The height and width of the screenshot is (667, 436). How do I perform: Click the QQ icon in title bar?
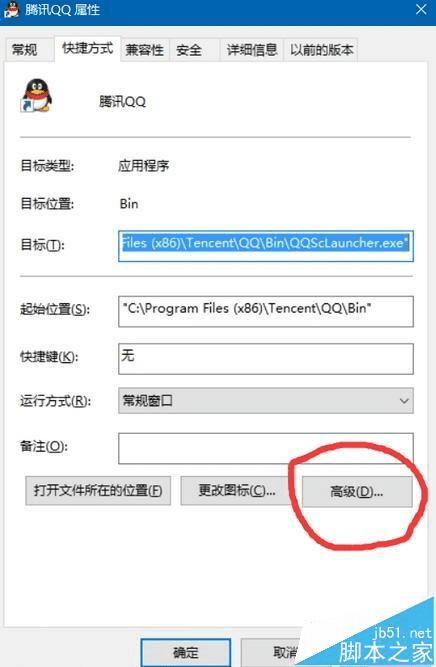coord(11,9)
